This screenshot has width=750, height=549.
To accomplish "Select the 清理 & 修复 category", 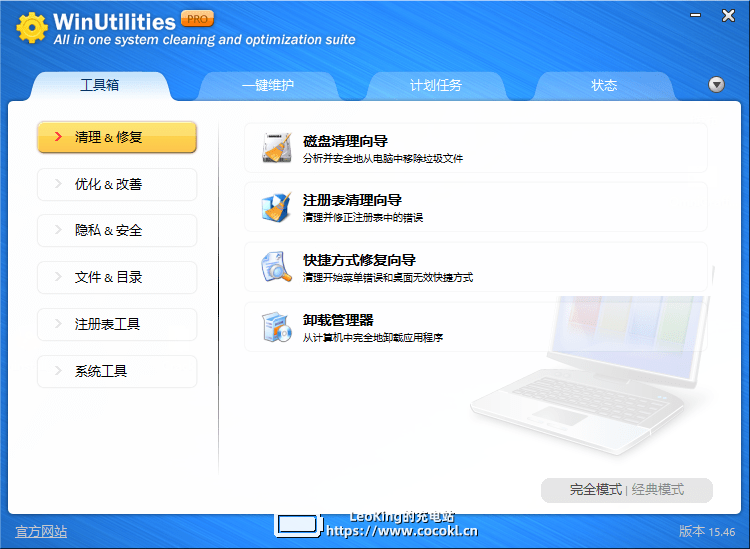I will (x=117, y=137).
